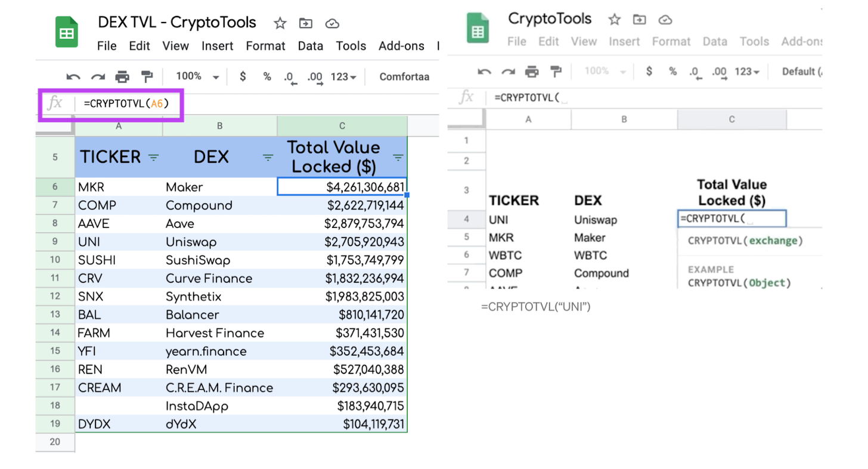
Task: Select the C.R.E.A.M. Finance cell
Action: [220, 388]
